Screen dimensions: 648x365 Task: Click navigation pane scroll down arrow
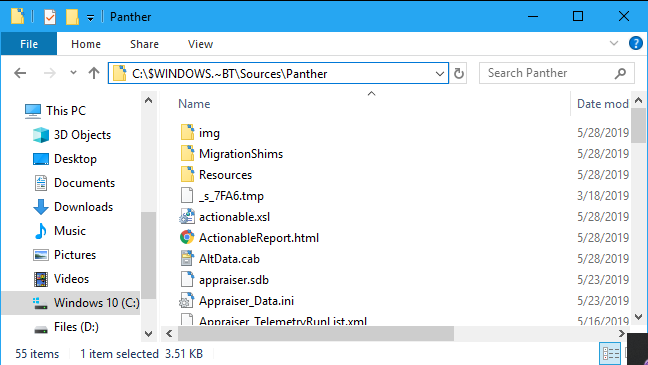(x=148, y=334)
